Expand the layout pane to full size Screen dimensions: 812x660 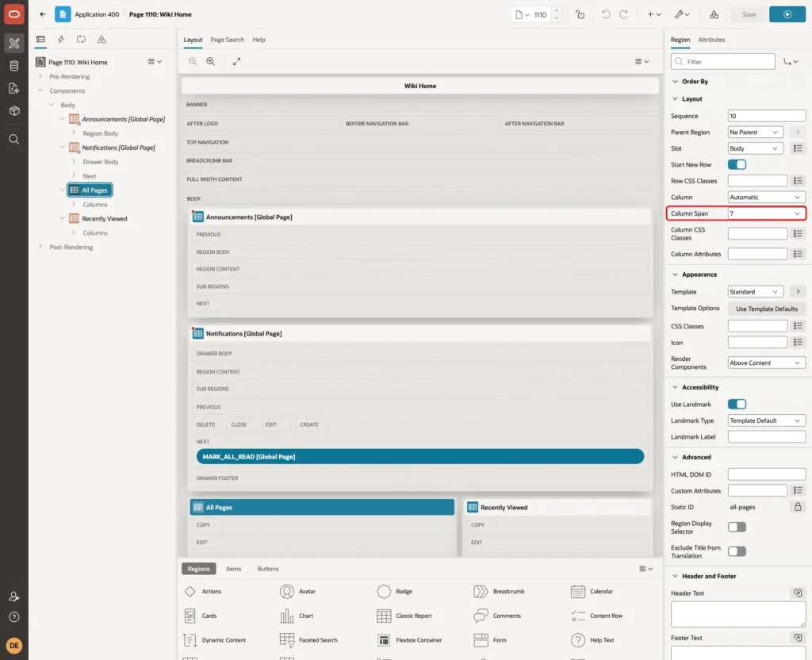point(236,62)
